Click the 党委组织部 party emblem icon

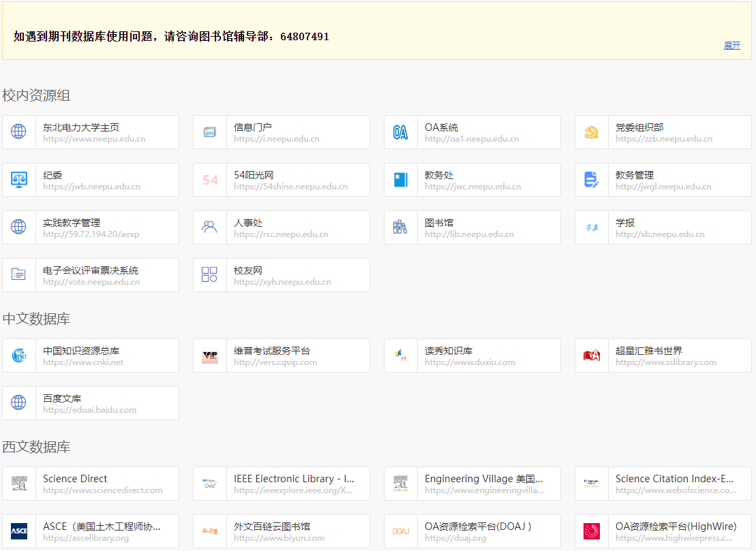click(592, 132)
